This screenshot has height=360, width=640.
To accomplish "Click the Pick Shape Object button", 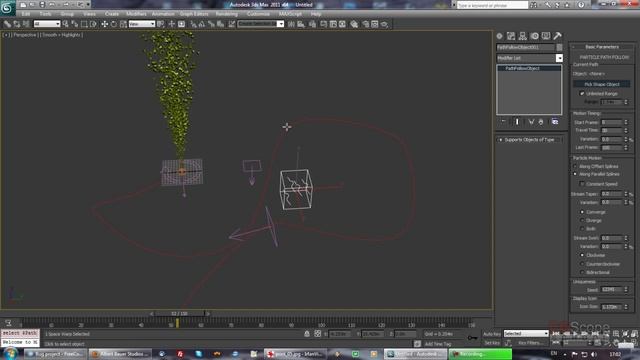I will pyautogui.click(x=602, y=84).
